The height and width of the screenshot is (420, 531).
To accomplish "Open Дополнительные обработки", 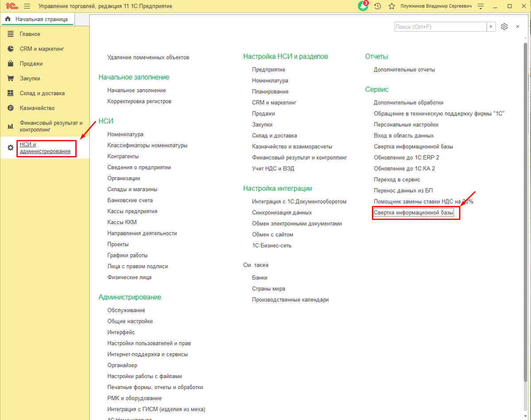I will click(408, 103).
